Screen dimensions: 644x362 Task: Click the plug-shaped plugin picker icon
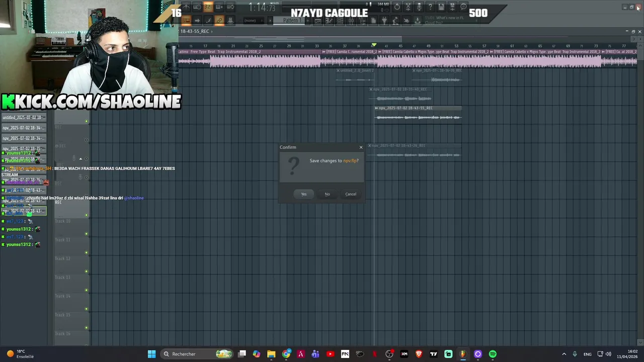pyautogui.click(x=384, y=20)
